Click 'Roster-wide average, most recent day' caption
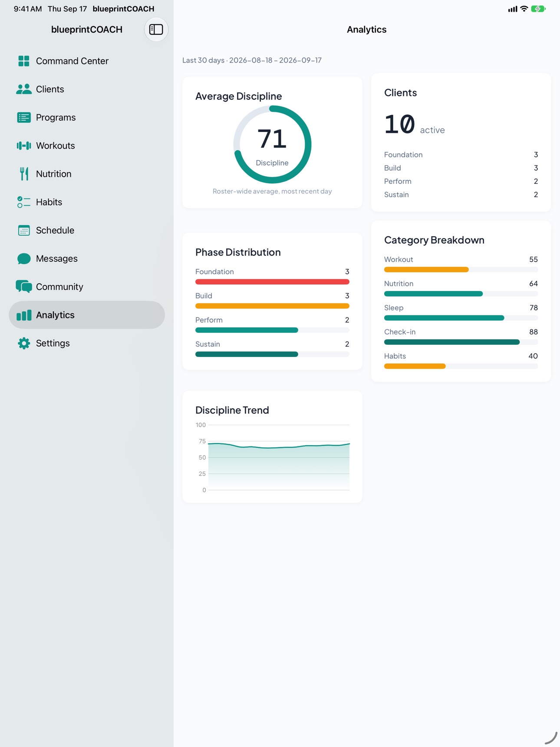This screenshot has width=560, height=747. [x=272, y=191]
